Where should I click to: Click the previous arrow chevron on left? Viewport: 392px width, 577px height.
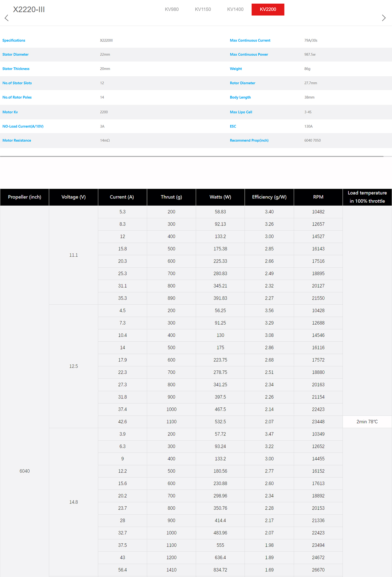7,18
